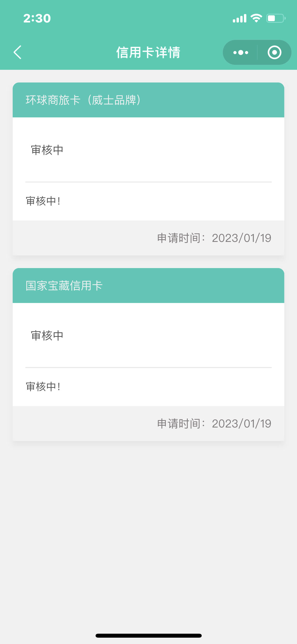Tap the home indicator bar at bottom

click(149, 636)
